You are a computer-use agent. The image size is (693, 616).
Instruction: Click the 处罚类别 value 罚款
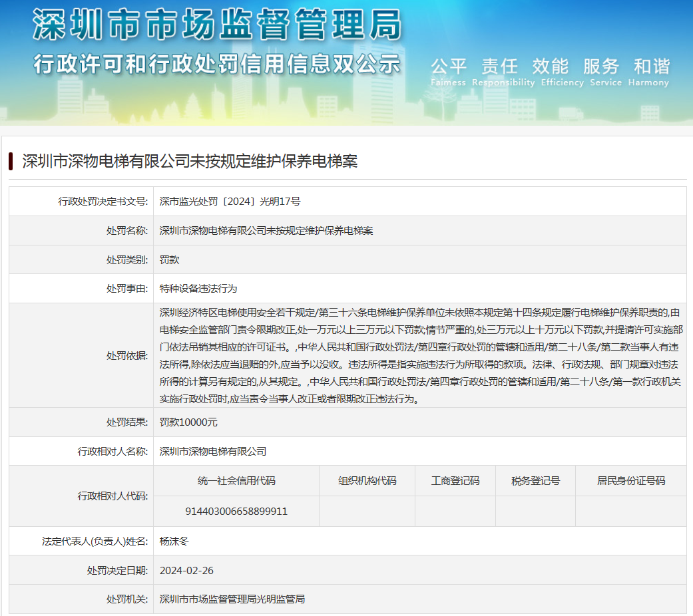[169, 259]
